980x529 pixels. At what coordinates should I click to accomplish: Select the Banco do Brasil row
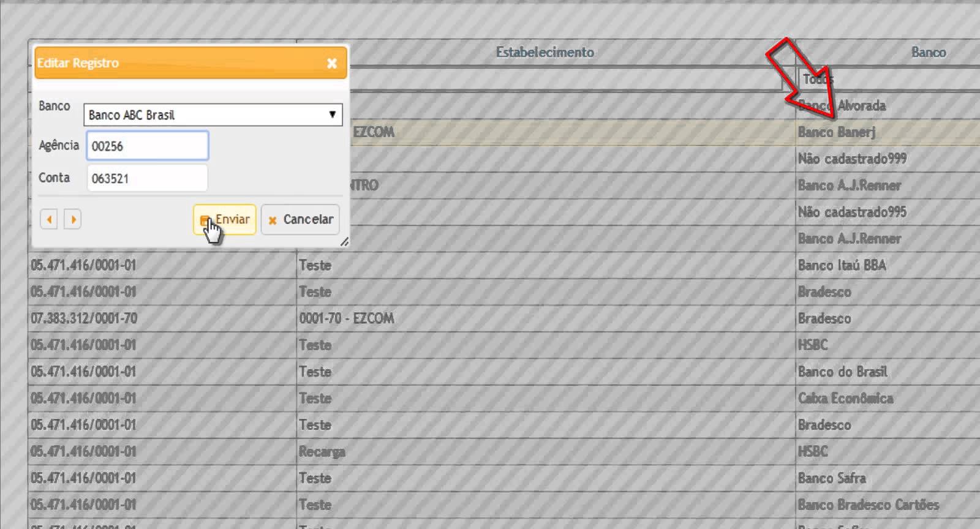click(842, 372)
